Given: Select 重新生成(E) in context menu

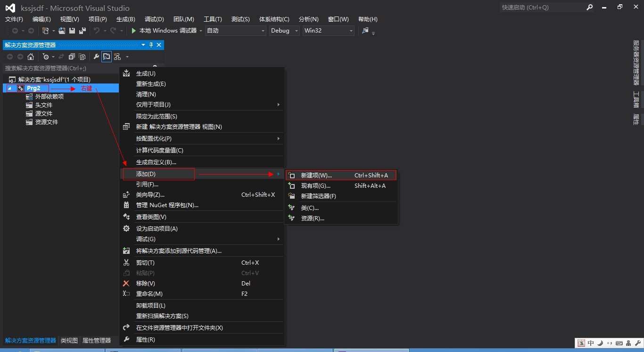Looking at the screenshot, I should point(202,84).
